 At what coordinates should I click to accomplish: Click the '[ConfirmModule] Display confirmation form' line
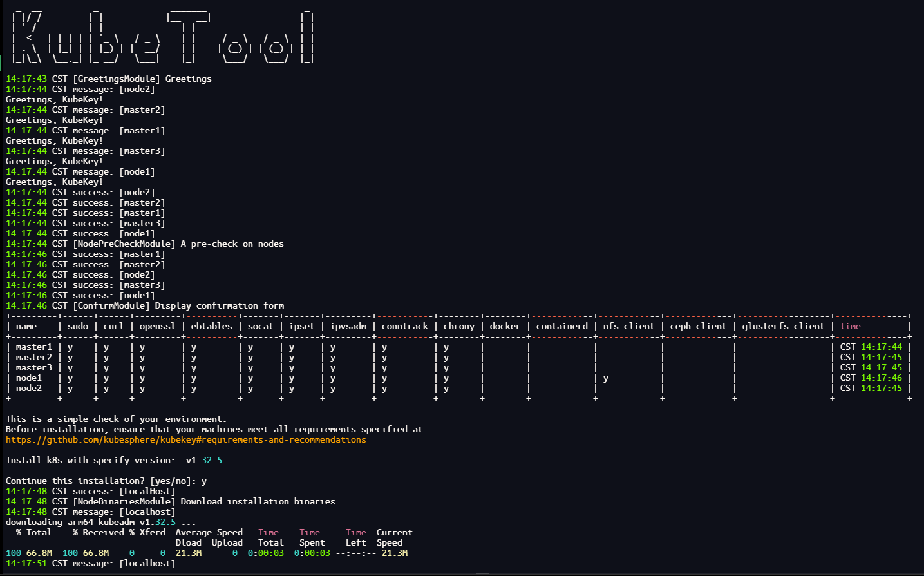click(x=145, y=305)
